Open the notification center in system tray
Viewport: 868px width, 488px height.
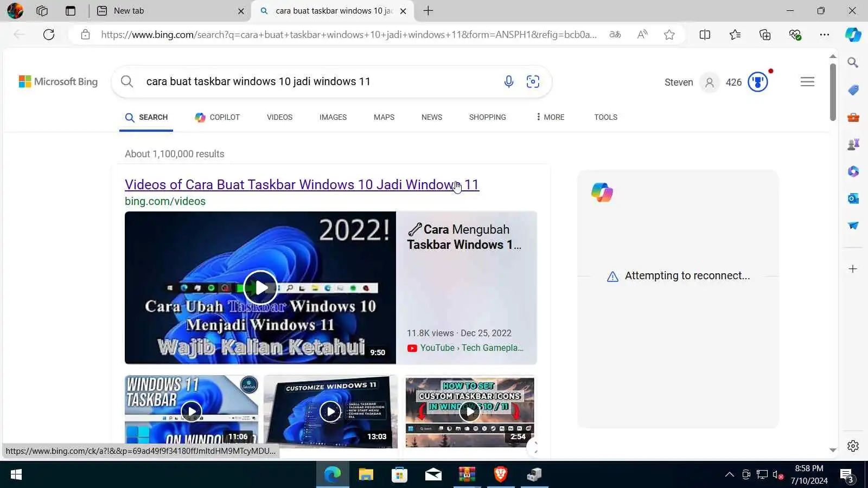pyautogui.click(x=847, y=476)
